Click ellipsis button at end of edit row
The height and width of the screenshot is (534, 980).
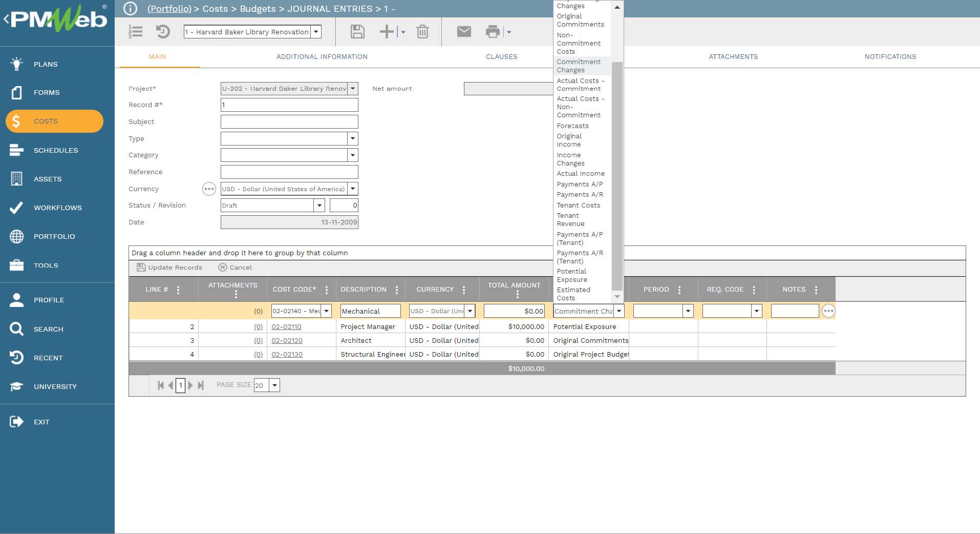pyautogui.click(x=828, y=311)
